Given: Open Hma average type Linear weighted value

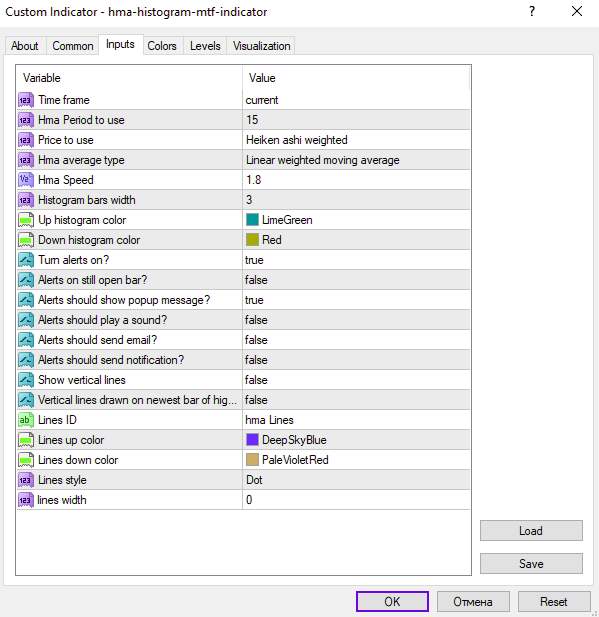Looking at the screenshot, I should (357, 160).
